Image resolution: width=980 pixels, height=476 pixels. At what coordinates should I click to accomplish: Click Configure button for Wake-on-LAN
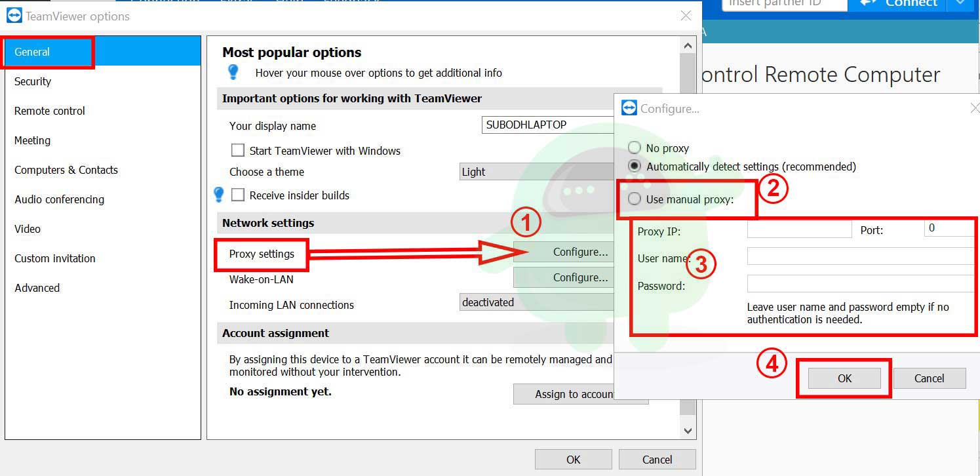(x=564, y=277)
